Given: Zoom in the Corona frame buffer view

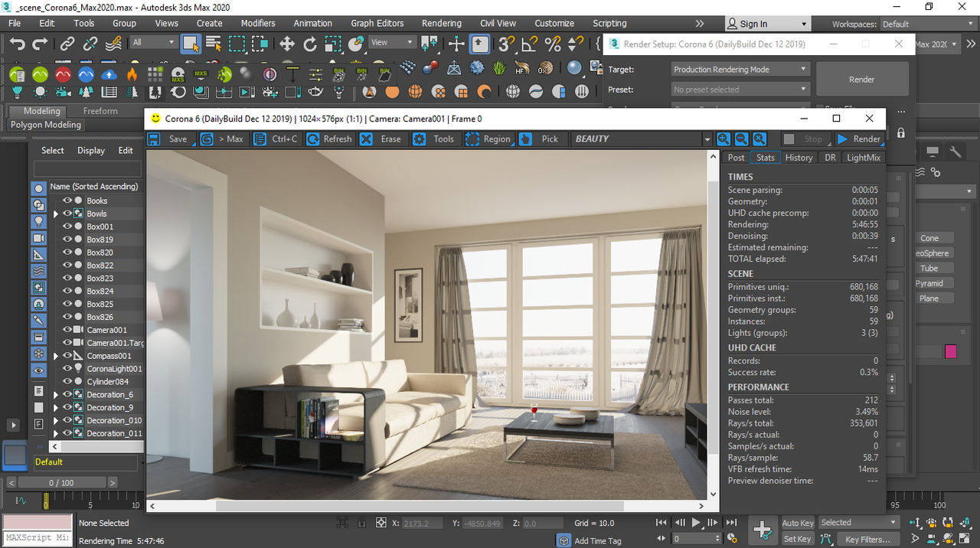Looking at the screenshot, I should [724, 139].
